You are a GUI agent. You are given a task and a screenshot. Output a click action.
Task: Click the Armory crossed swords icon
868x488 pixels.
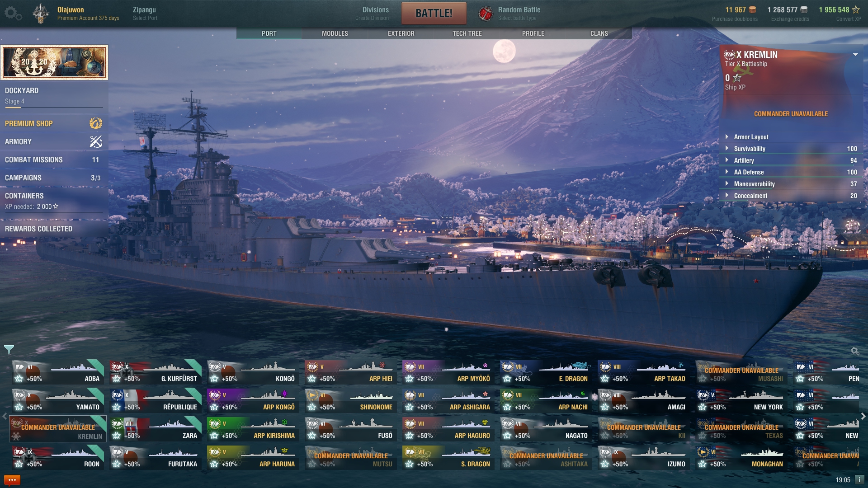click(x=95, y=141)
